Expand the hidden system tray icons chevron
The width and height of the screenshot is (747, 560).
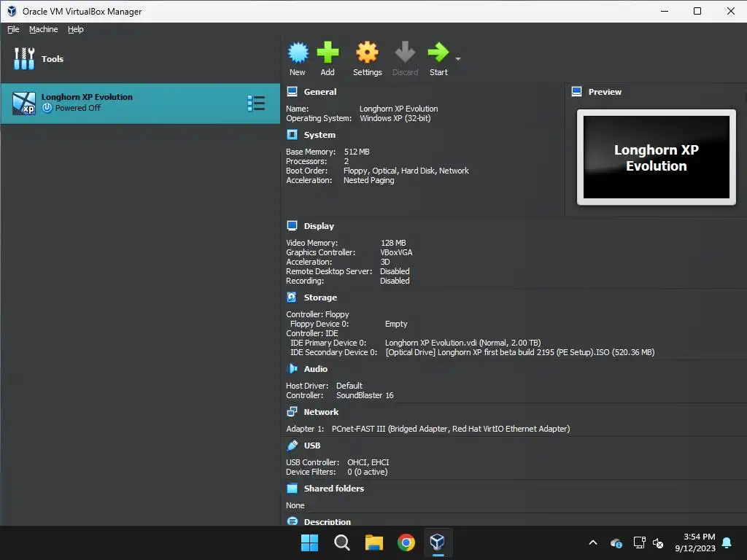coord(593,542)
